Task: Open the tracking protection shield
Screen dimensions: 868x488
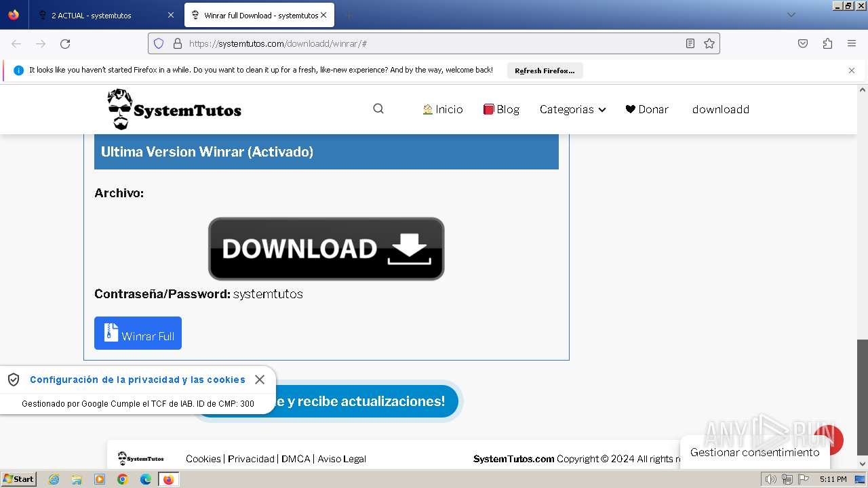Action: point(159,43)
